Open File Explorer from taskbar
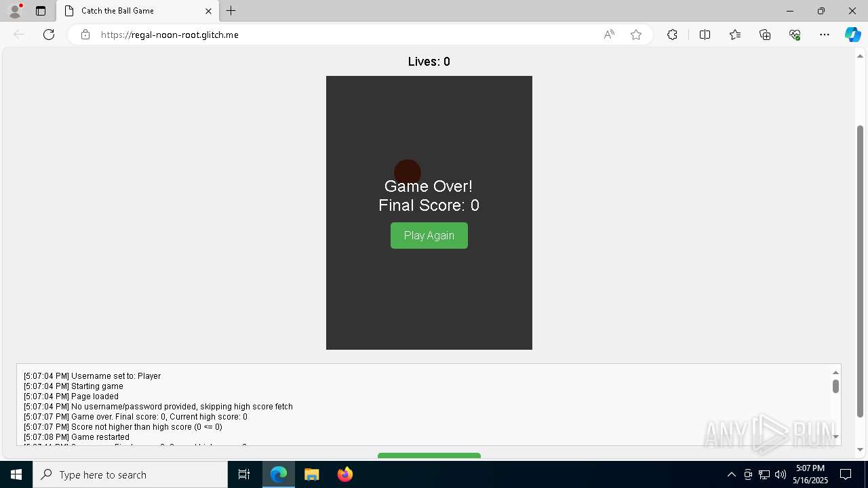Viewport: 868px width, 488px height. pyautogui.click(x=312, y=474)
